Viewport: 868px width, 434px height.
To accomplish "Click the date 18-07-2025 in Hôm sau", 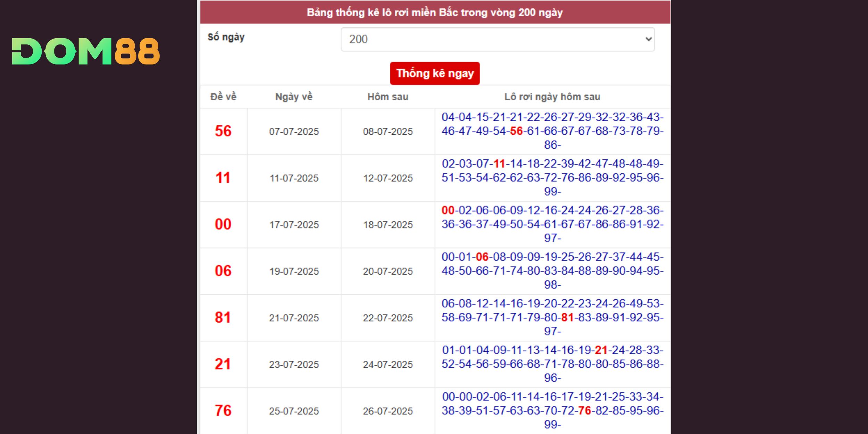I will pos(387,225).
